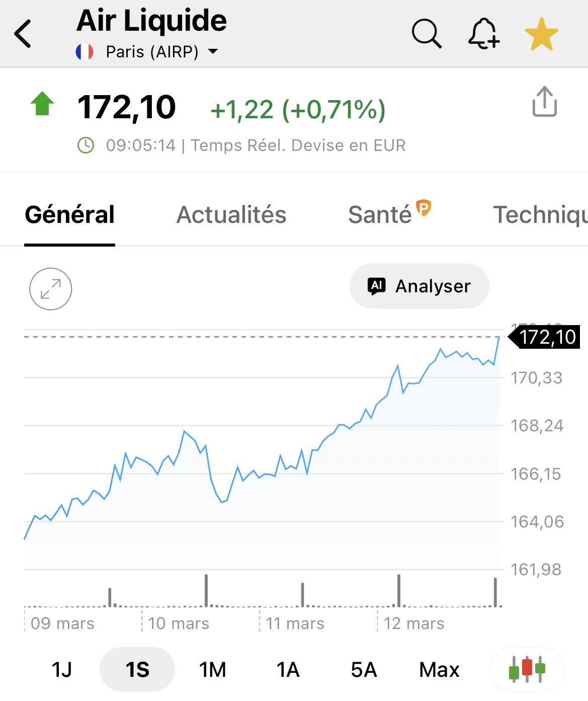The image size is (588, 701).
Task: Switch to candlestick chart type
Action: tap(527, 669)
